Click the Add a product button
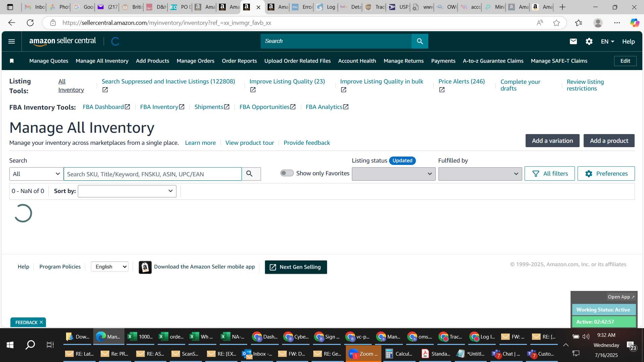644x362 pixels. pyautogui.click(x=609, y=140)
